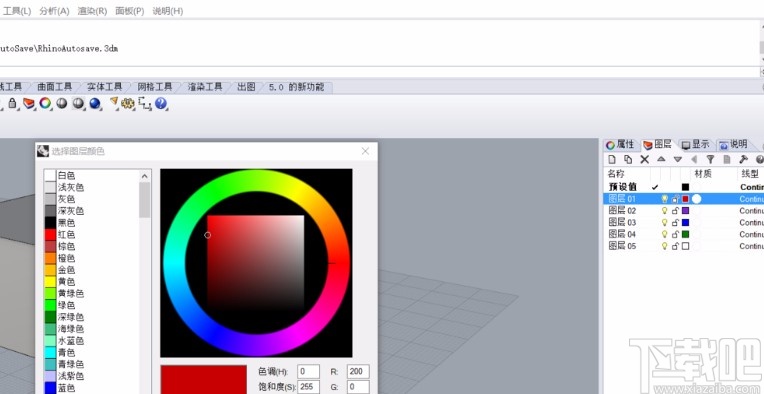The image size is (764, 394).
Task: Open the 工具(L) menu
Action: pyautogui.click(x=17, y=11)
